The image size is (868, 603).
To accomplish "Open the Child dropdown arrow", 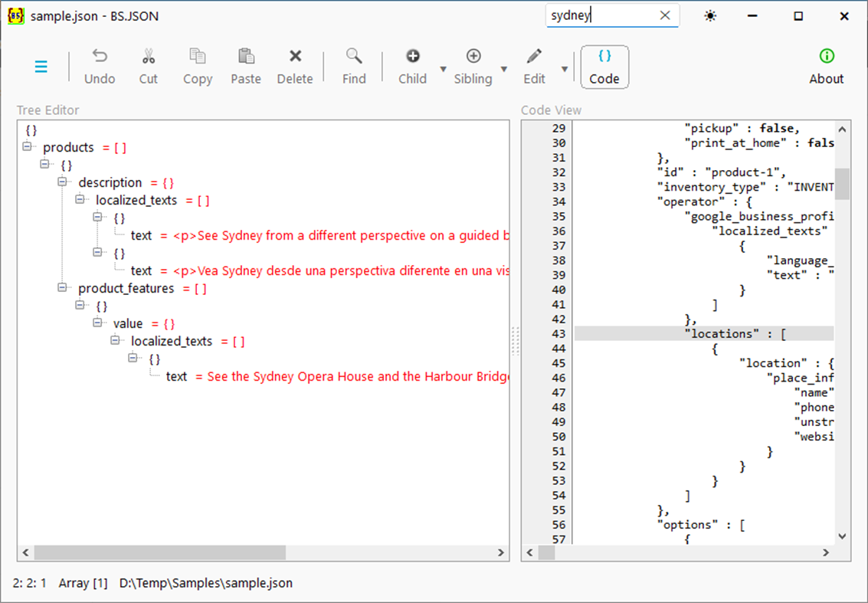I will [444, 69].
